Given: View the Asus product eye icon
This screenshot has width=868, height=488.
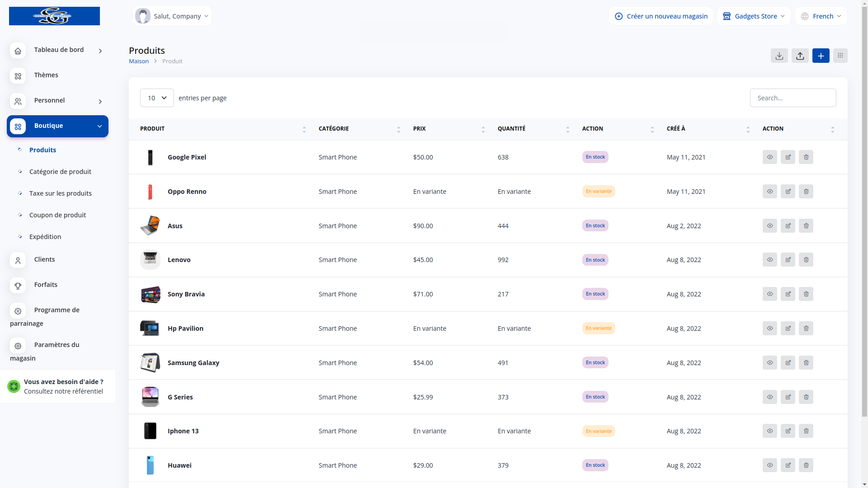Looking at the screenshot, I should click(769, 226).
